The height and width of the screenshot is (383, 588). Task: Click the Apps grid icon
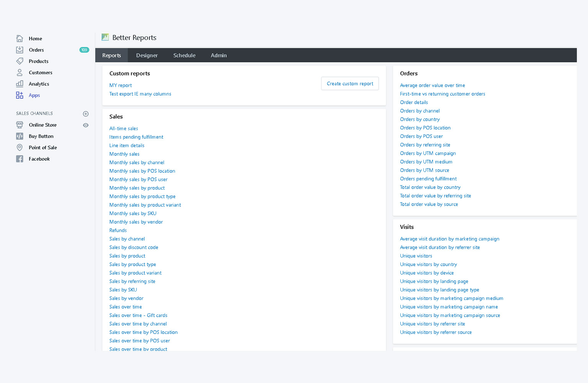click(20, 95)
